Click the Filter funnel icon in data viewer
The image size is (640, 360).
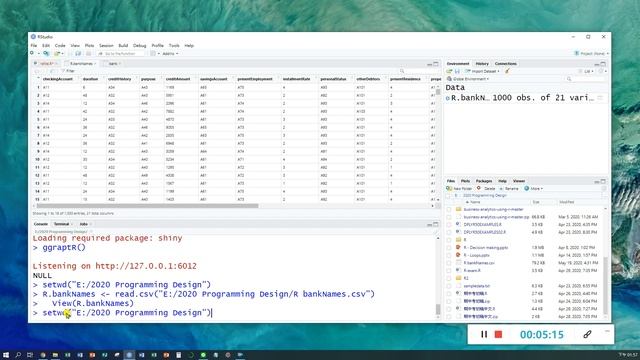click(62, 71)
